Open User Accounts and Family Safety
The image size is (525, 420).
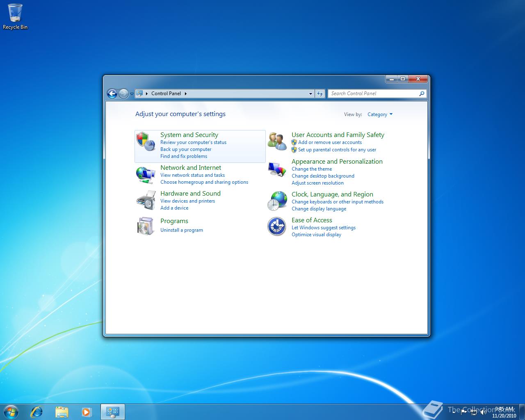pyautogui.click(x=338, y=135)
